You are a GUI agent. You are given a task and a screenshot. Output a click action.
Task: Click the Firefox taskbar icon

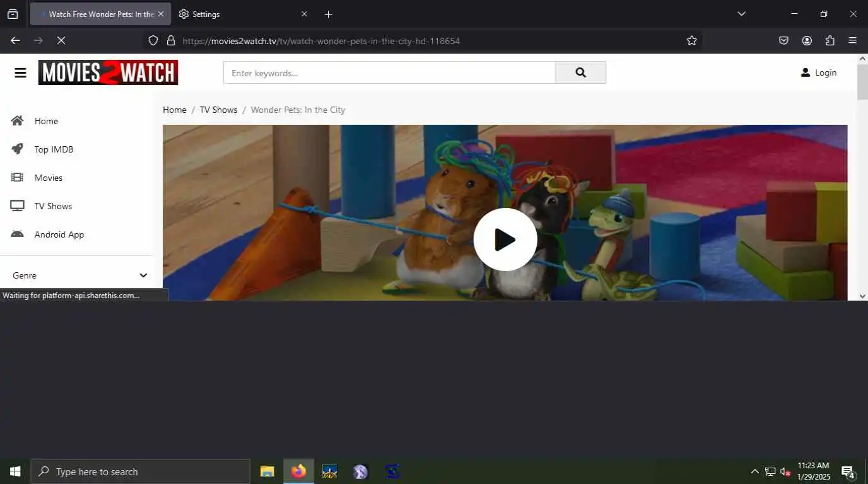tap(298, 471)
